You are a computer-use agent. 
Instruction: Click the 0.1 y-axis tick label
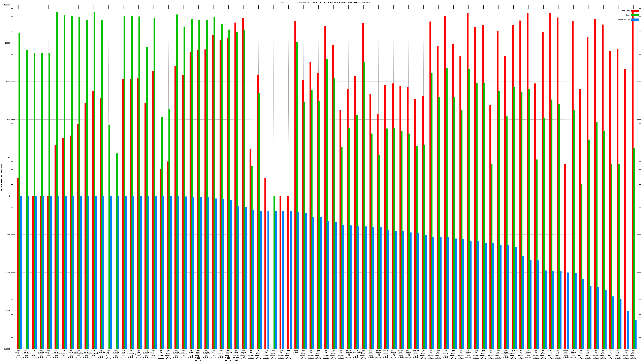pyautogui.click(x=9, y=234)
